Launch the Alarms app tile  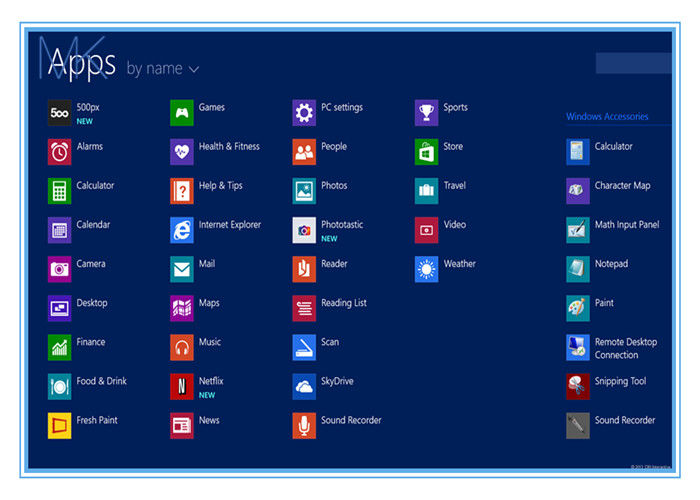pos(59,152)
